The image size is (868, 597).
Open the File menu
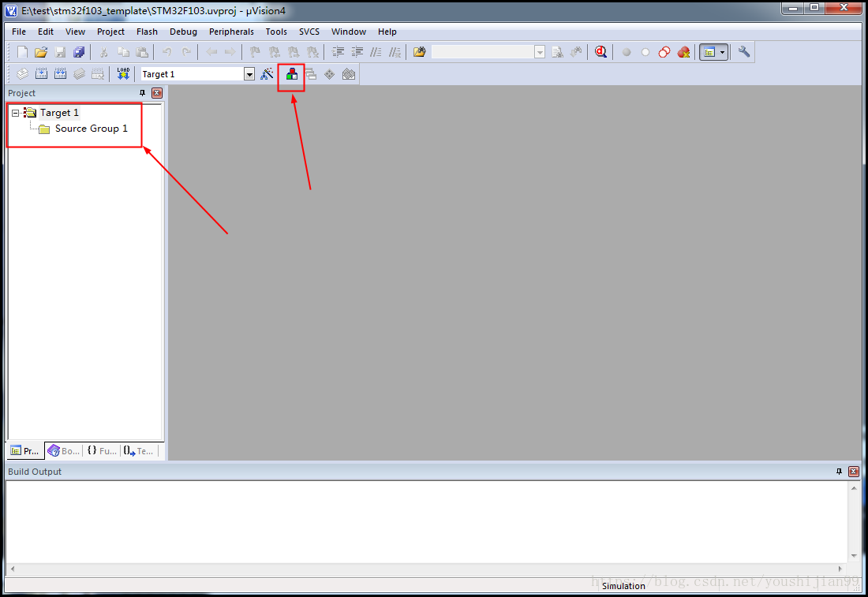coord(19,32)
